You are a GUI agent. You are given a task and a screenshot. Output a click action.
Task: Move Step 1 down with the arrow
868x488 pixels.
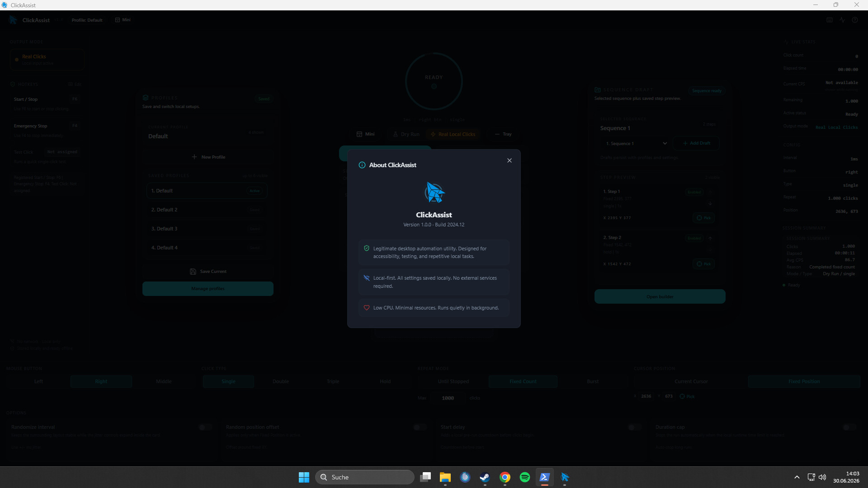[x=710, y=204]
